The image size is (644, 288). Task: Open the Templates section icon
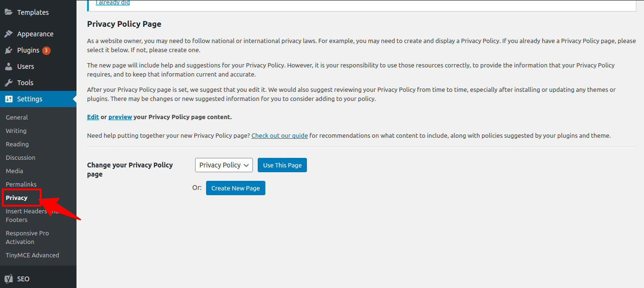click(x=9, y=12)
